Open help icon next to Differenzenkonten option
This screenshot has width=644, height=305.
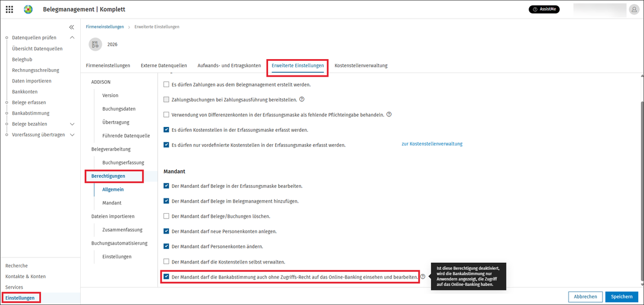389,115
